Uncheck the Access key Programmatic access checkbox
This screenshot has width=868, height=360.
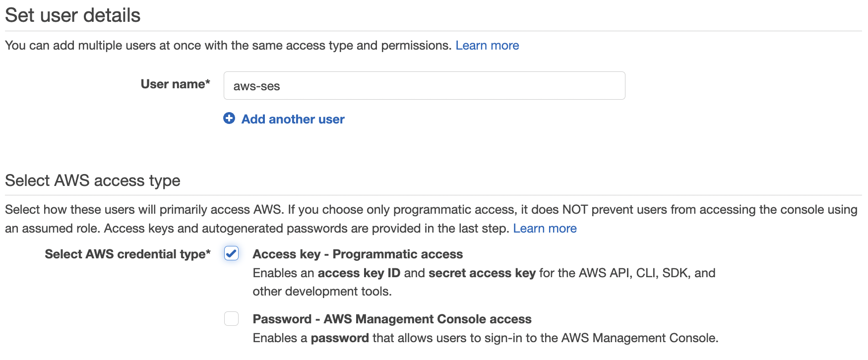click(231, 253)
